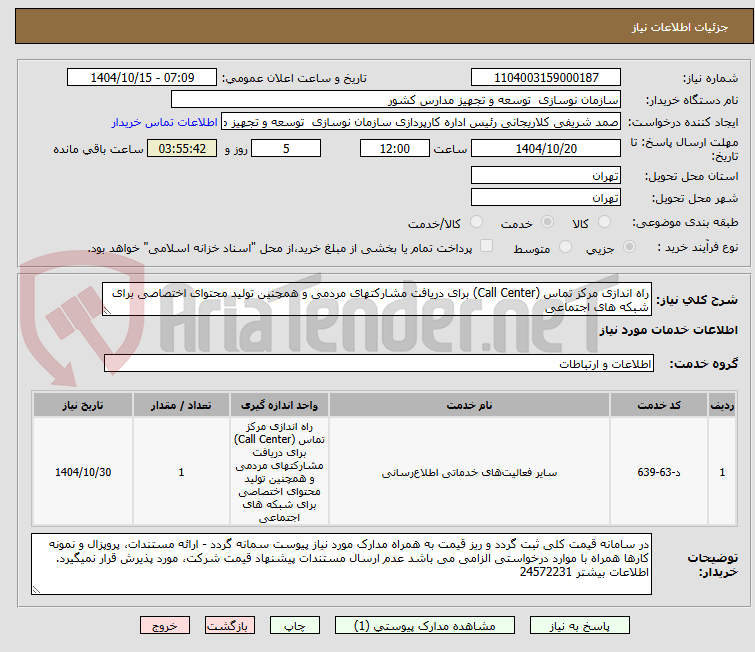
Task: Click the گروه خدمت field اطلاعات و ارتباطات
Action: coord(379,363)
